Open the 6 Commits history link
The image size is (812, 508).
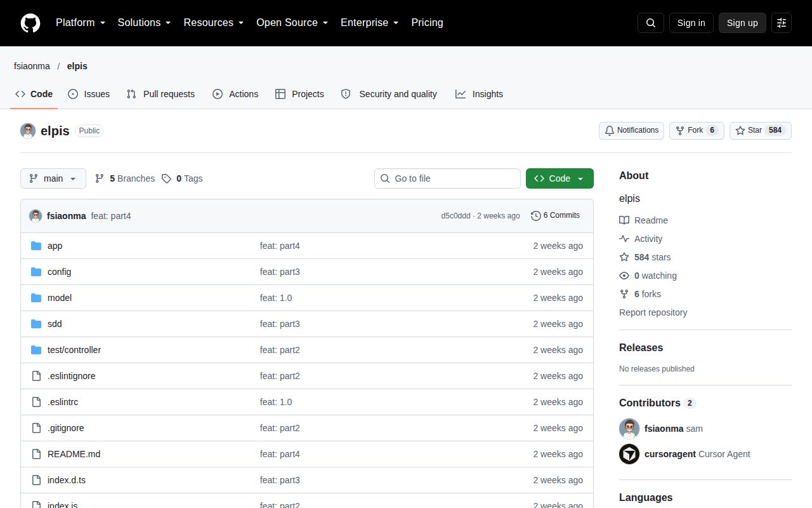[x=555, y=216]
